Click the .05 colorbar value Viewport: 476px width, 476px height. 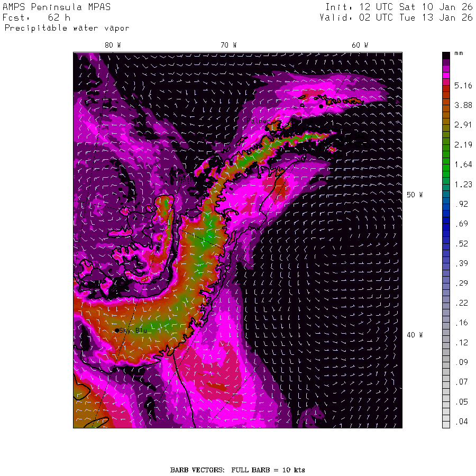click(x=462, y=402)
